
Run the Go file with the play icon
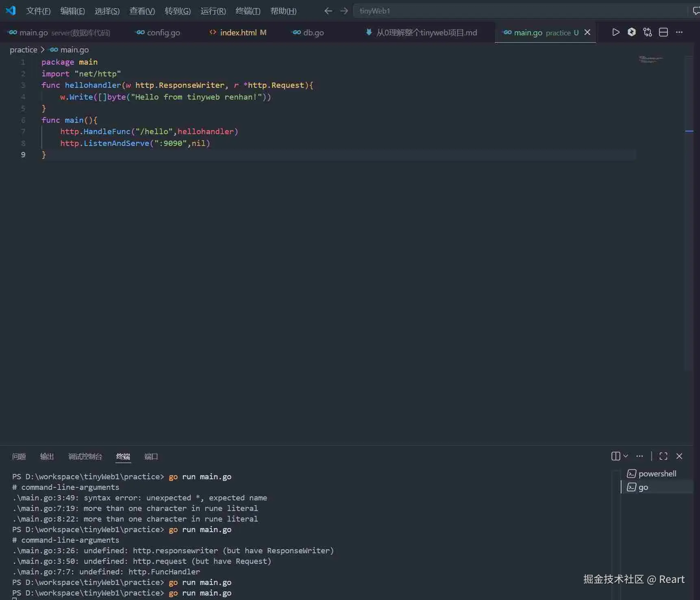click(616, 32)
